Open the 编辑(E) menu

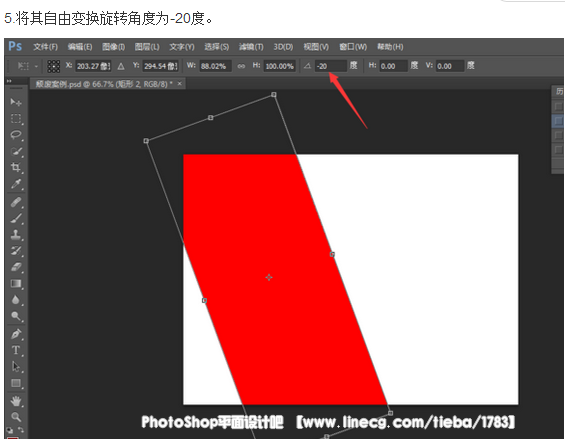[80, 47]
